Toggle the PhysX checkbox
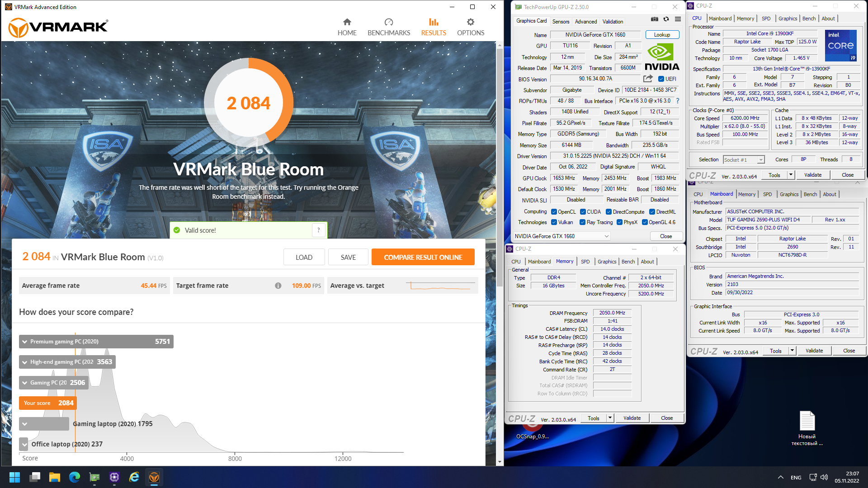 619,222
